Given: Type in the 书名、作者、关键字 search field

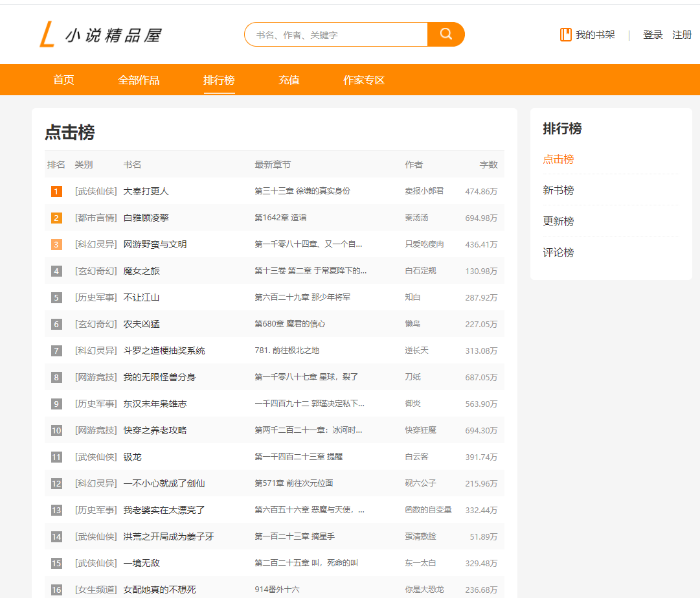Looking at the screenshot, I should [337, 35].
